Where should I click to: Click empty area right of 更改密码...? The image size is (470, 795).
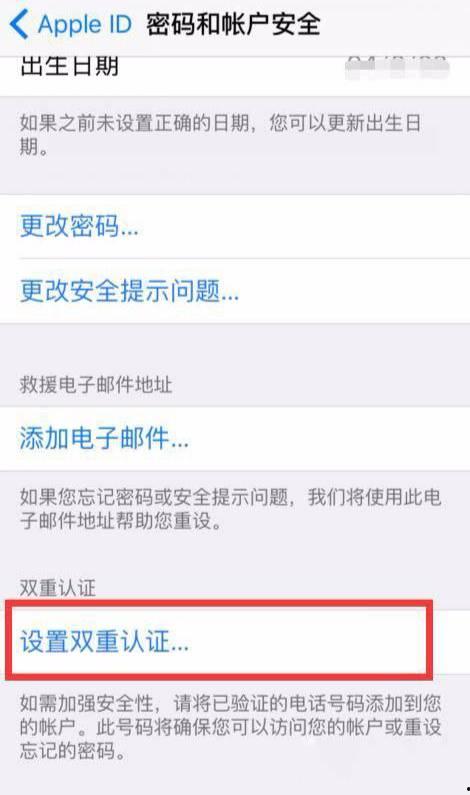tap(304, 226)
